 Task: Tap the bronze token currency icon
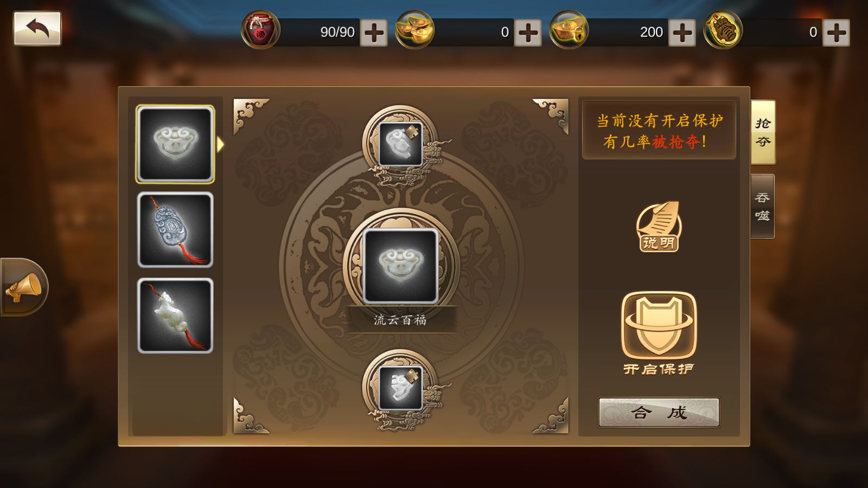click(x=723, y=30)
